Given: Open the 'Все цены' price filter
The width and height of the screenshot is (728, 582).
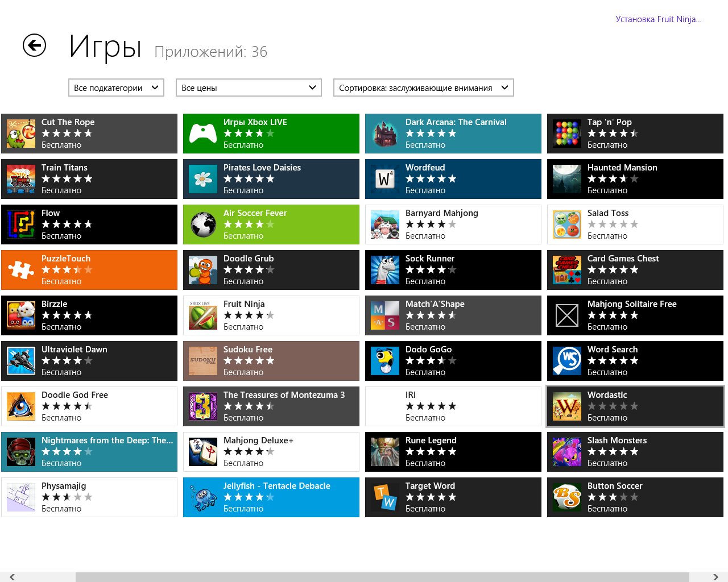Looking at the screenshot, I should pyautogui.click(x=249, y=88).
